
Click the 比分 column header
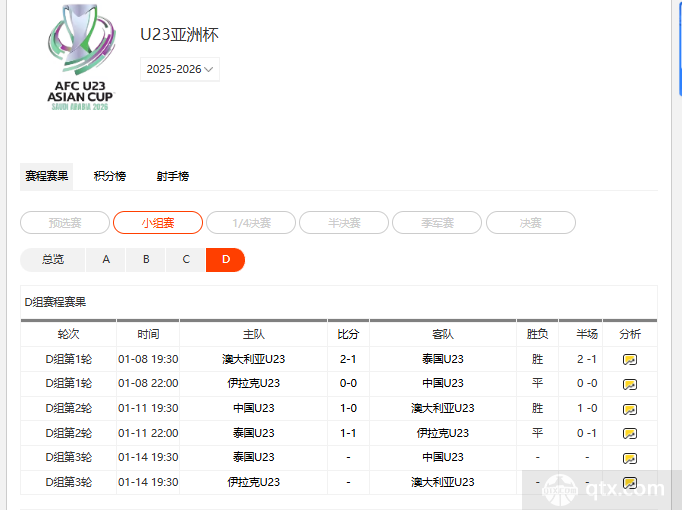(x=348, y=334)
